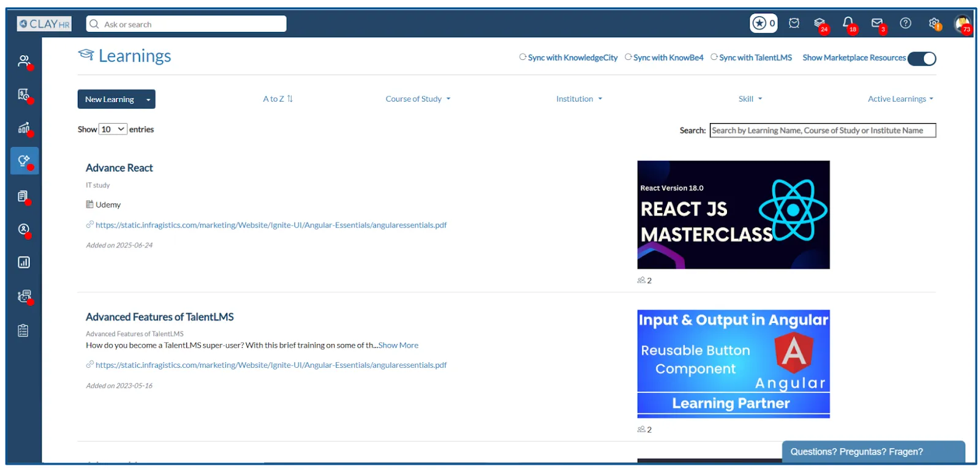Open the mail inbox icon
The image size is (980, 470).
(878, 24)
